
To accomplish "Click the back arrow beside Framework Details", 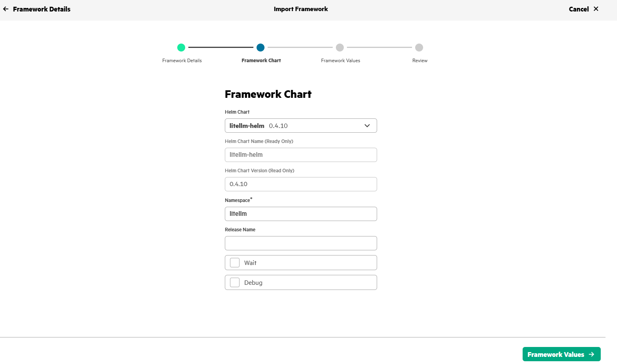I will tap(6, 9).
